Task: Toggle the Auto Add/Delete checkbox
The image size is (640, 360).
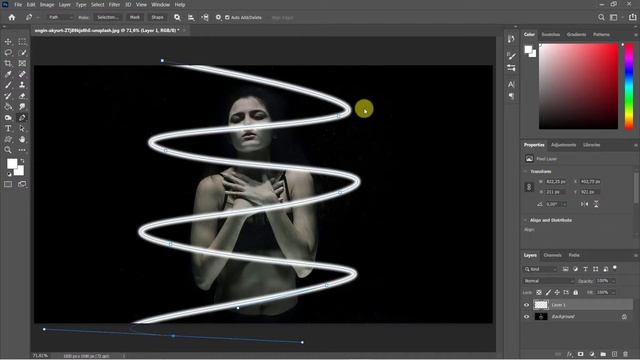Action: pos(227,18)
